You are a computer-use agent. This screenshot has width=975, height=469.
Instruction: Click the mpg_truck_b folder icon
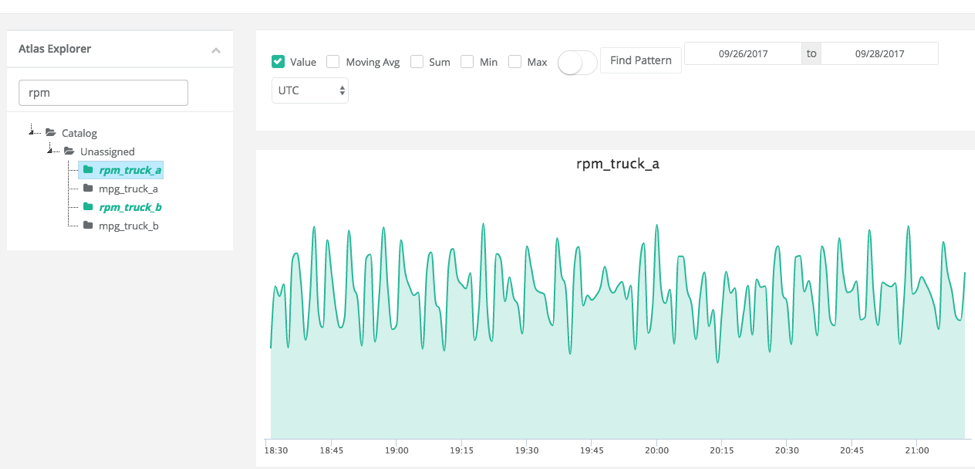tap(88, 226)
